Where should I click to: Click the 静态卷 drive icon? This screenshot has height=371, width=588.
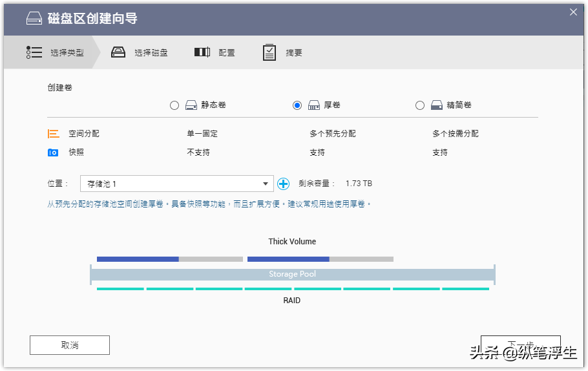point(191,105)
